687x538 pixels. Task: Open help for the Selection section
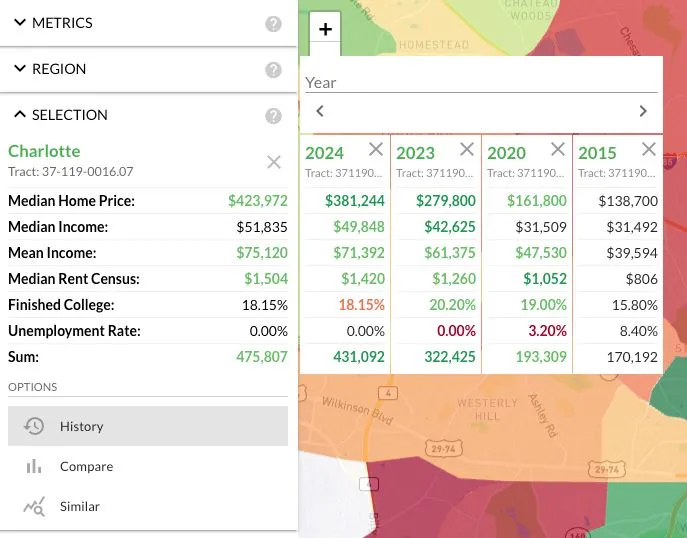click(273, 116)
